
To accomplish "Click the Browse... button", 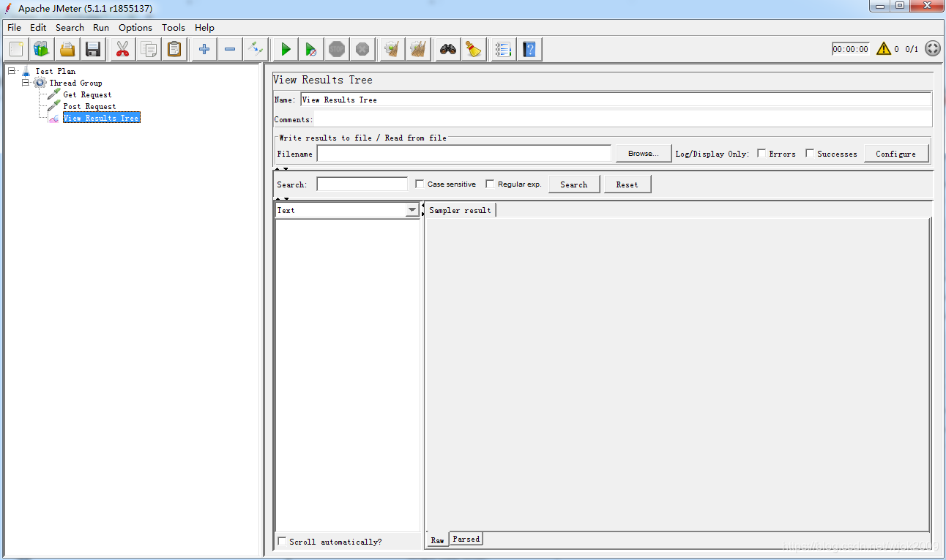I will click(643, 153).
